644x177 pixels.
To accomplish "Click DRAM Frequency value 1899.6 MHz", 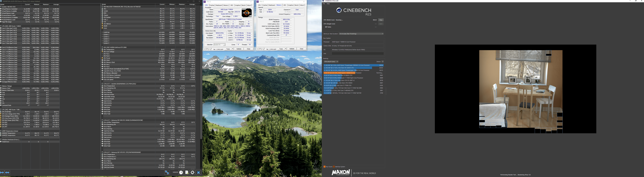I will 286,20.
